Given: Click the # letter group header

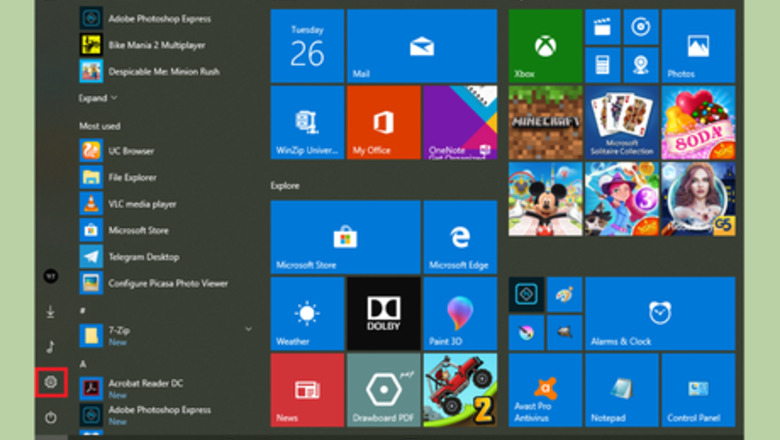Looking at the screenshot, I should point(83,311).
